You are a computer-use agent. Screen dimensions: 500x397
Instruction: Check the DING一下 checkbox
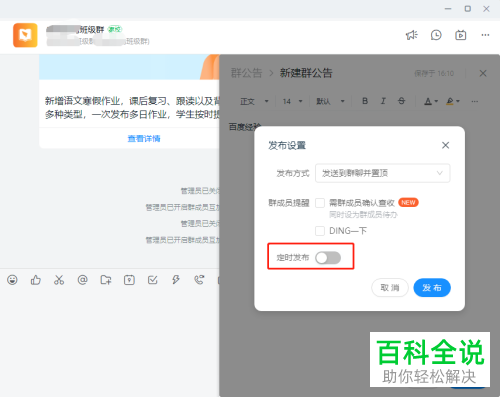[320, 231]
